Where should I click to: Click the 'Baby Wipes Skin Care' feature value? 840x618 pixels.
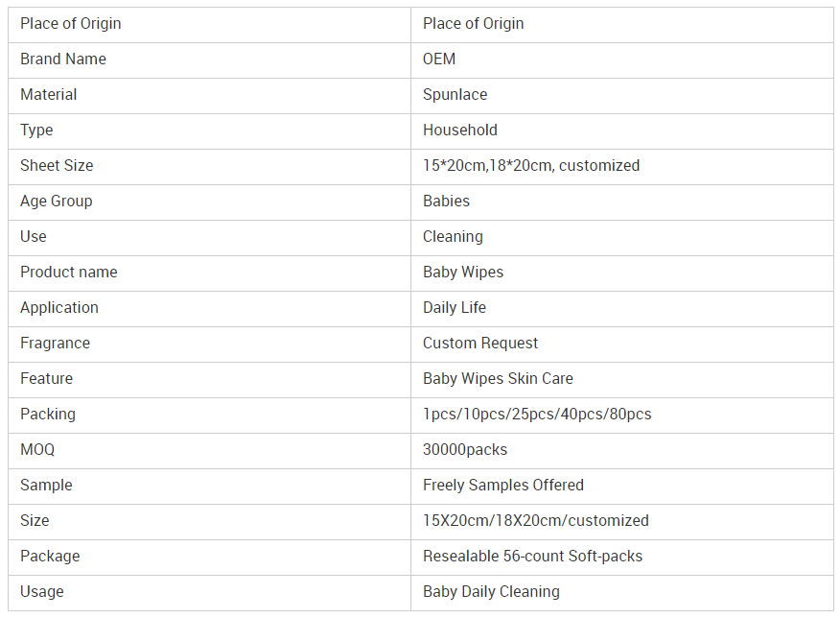tap(498, 379)
